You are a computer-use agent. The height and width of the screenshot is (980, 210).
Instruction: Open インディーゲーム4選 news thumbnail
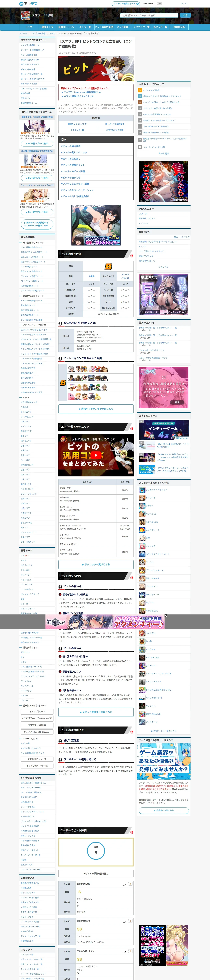click(x=164, y=430)
